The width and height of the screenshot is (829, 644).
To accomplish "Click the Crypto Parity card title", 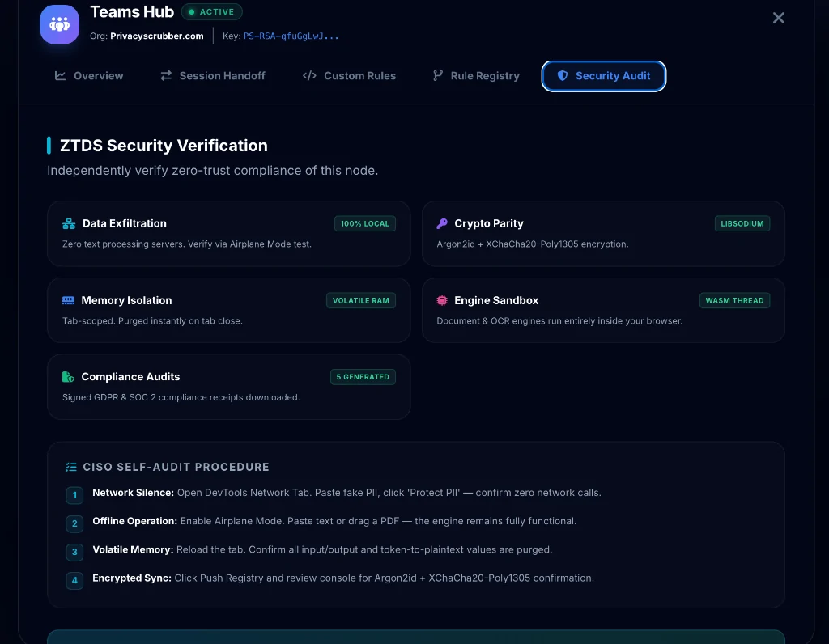I will (489, 223).
